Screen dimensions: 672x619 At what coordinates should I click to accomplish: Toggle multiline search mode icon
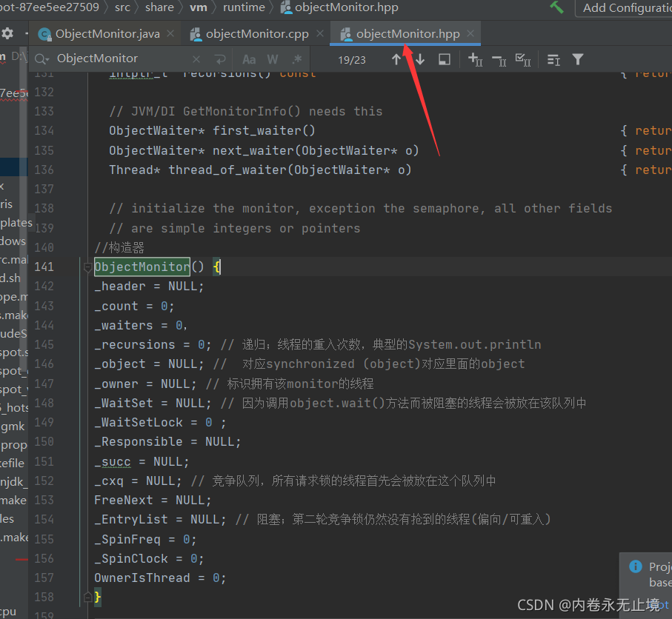pos(553,59)
